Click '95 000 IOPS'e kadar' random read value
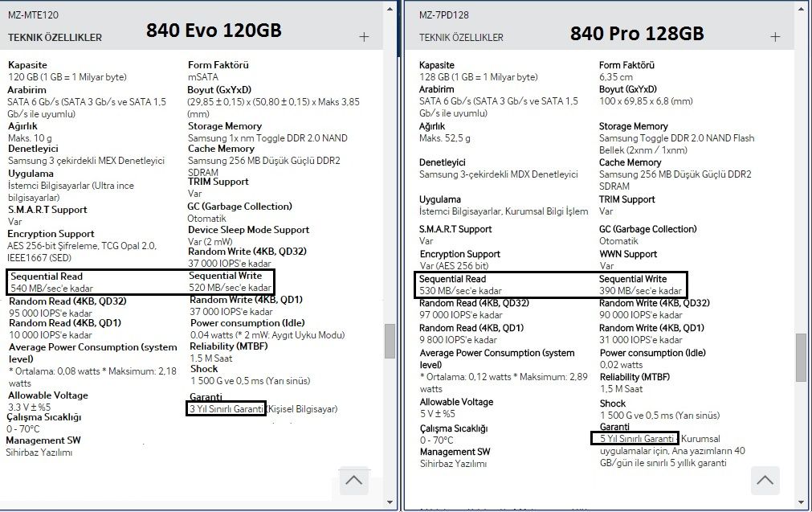The height and width of the screenshot is (512, 812). (x=51, y=313)
